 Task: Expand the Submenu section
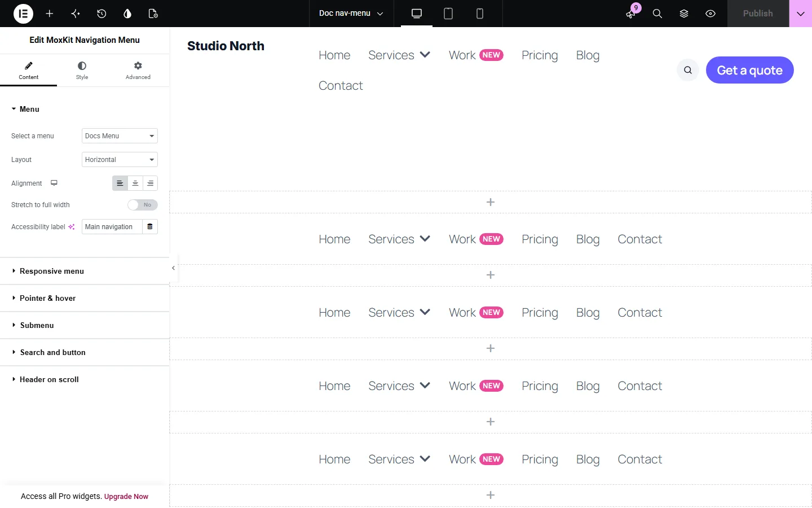pos(85,325)
